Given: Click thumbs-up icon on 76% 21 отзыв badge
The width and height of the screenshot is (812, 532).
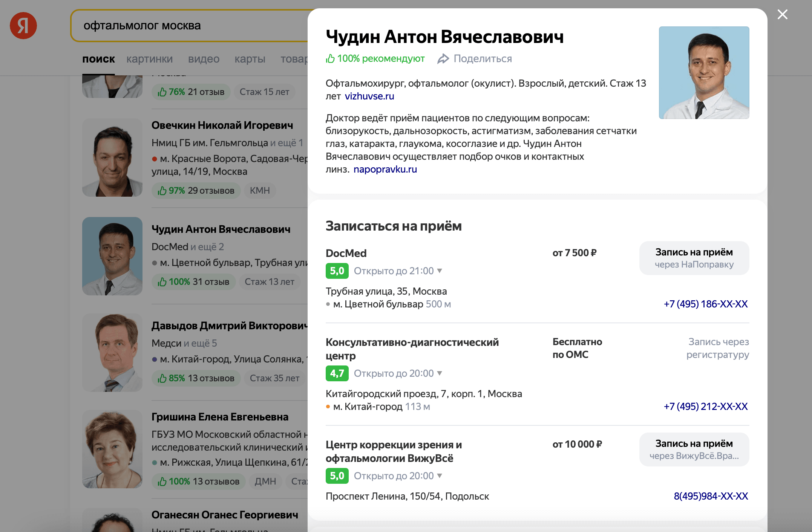Looking at the screenshot, I should pyautogui.click(x=162, y=92).
